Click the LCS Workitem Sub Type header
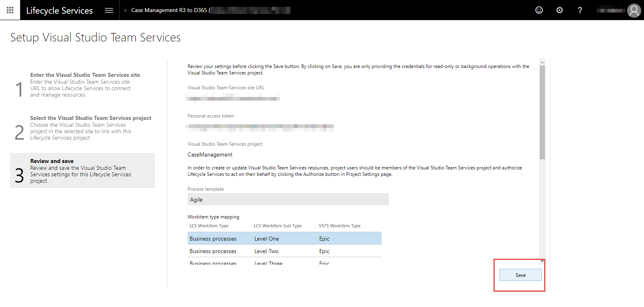Viewport: 644px width, 307px height. pyautogui.click(x=278, y=226)
